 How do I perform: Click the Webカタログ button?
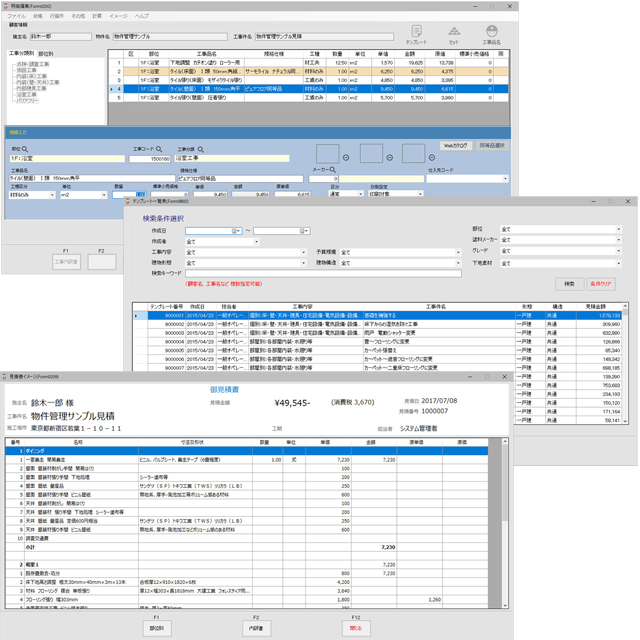pyautogui.click(x=455, y=146)
